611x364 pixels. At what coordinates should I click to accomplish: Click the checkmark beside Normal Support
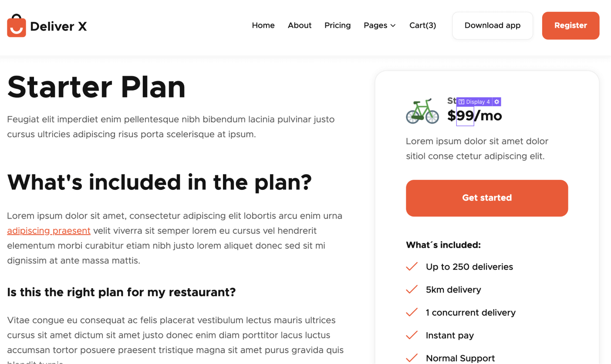412,357
